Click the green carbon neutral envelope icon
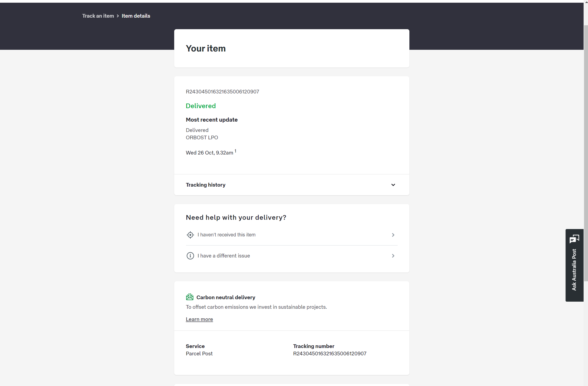The image size is (588, 386). (x=189, y=297)
